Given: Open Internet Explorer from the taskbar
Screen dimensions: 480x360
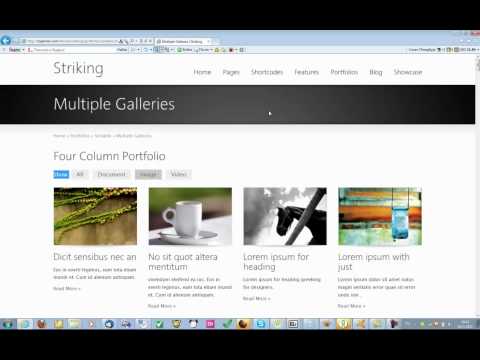Looking at the screenshot, I should click(25, 324).
